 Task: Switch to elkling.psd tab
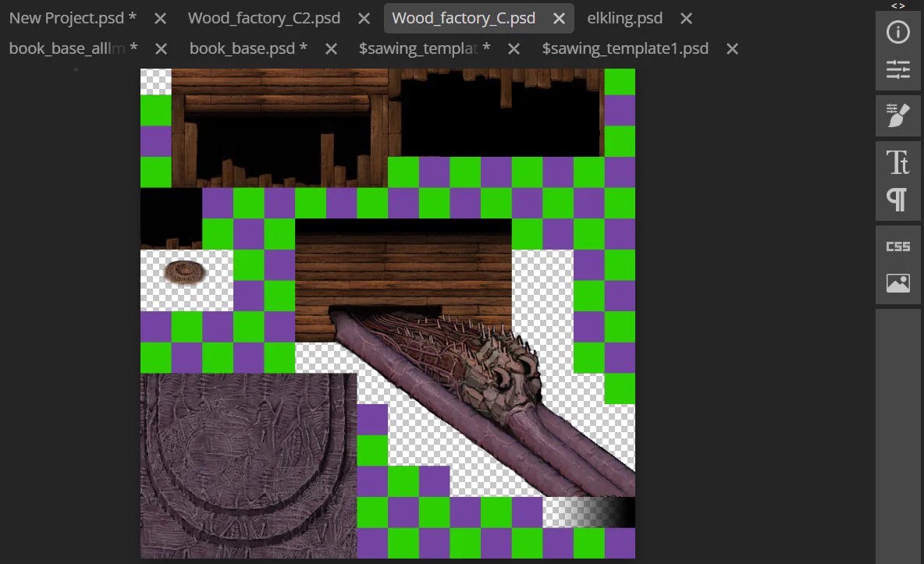coord(624,18)
